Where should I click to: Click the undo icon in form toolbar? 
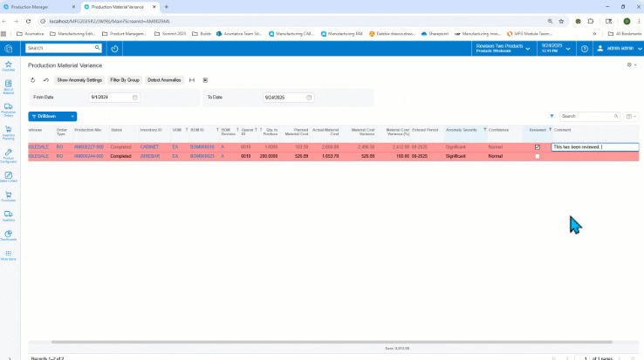click(x=46, y=80)
